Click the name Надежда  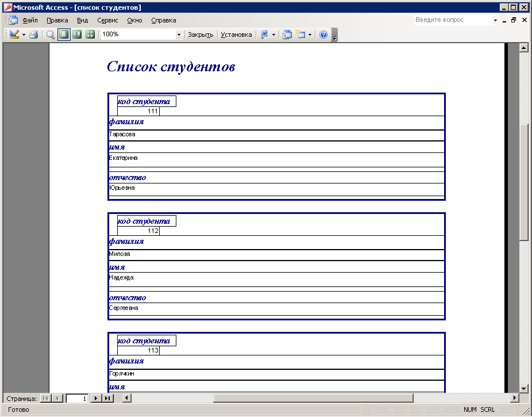pyautogui.click(x=121, y=278)
